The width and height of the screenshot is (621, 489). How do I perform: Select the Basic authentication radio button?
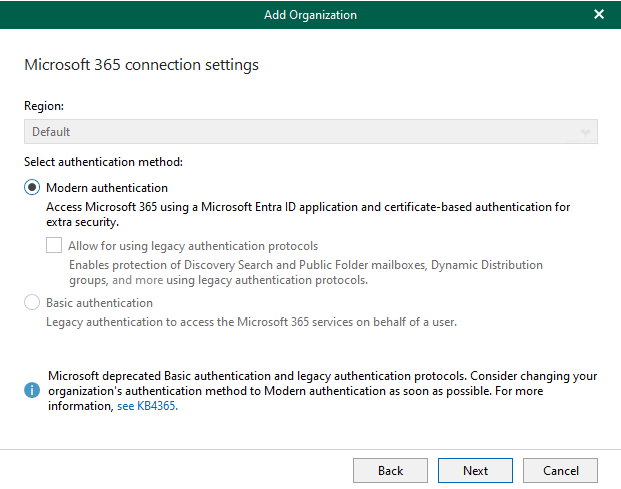(x=32, y=303)
